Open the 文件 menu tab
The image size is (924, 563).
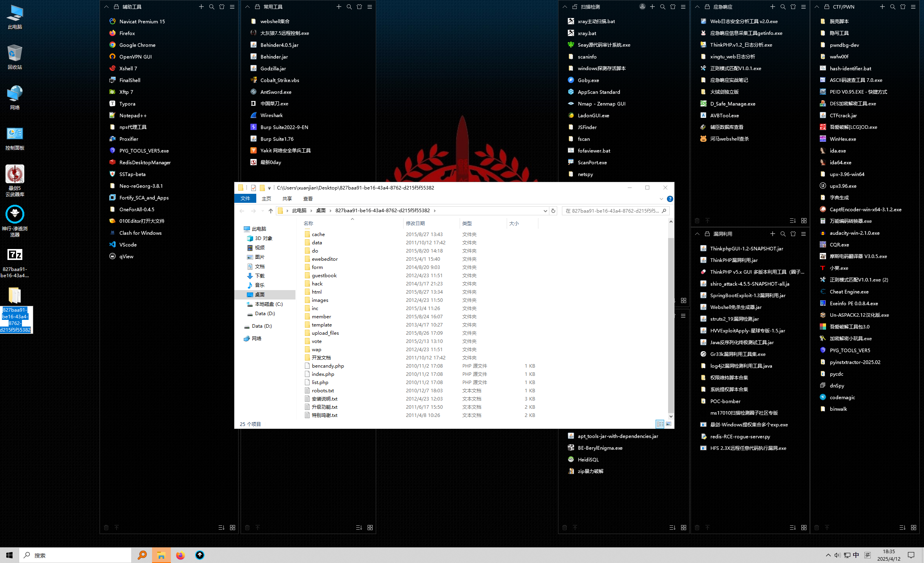pyautogui.click(x=245, y=198)
